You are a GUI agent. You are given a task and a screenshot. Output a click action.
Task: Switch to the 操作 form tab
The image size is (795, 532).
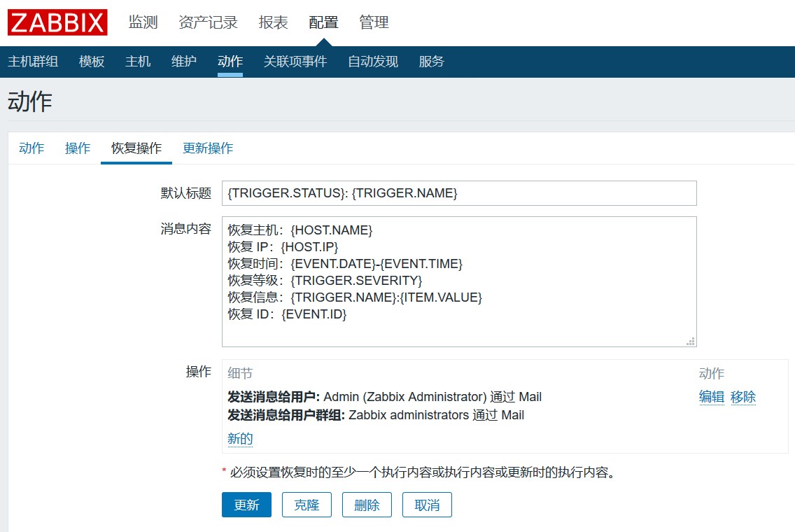[x=78, y=148]
